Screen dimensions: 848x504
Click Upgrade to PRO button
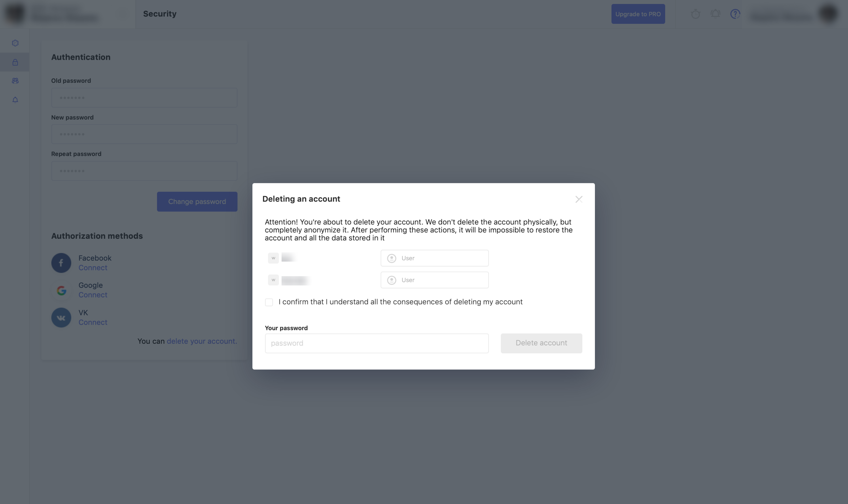click(638, 14)
